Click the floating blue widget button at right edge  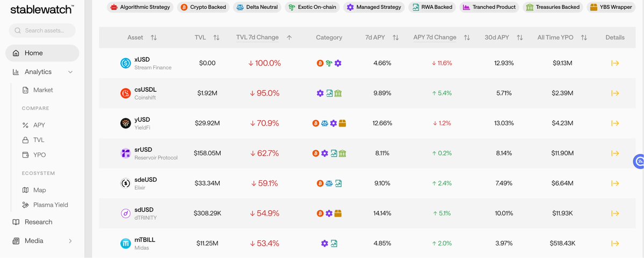(x=639, y=161)
